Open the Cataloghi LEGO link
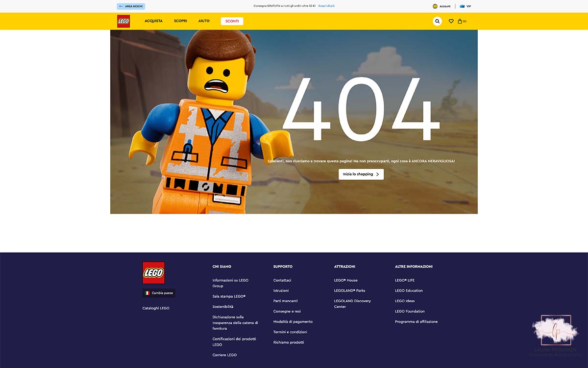 (156, 308)
